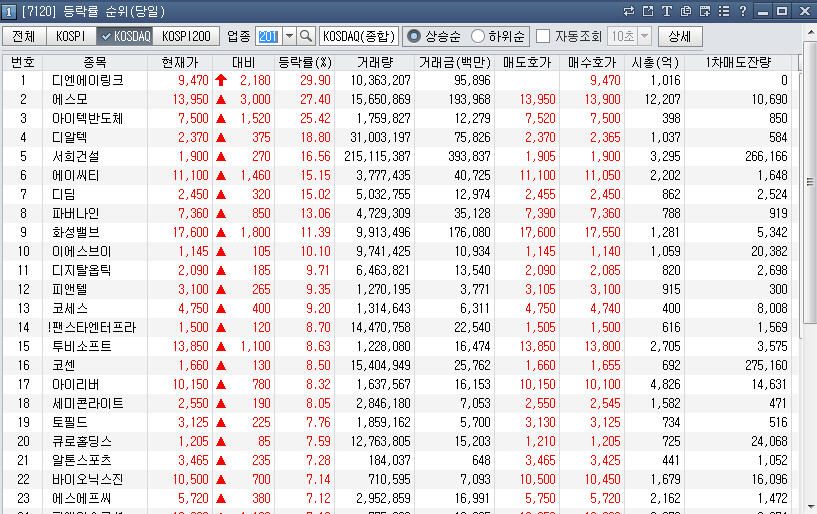This screenshot has width=817, height=514.
Task: Click the swap/link screens icon in title bar
Action: tap(628, 11)
